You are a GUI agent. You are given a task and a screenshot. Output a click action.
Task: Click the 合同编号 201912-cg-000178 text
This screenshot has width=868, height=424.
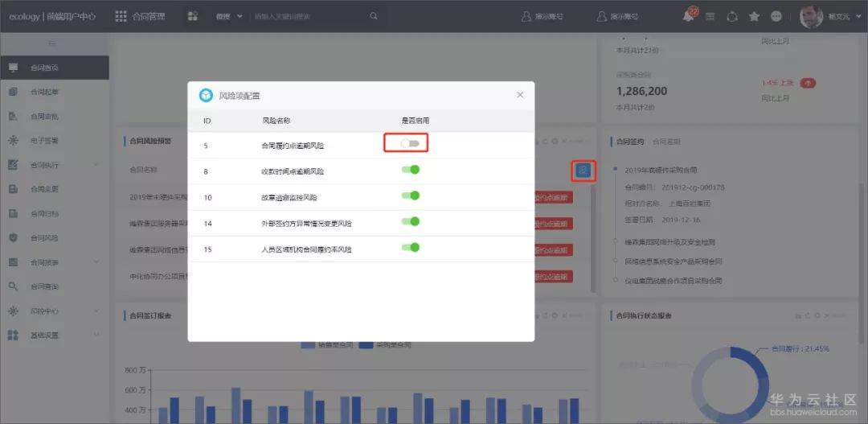pos(674,187)
